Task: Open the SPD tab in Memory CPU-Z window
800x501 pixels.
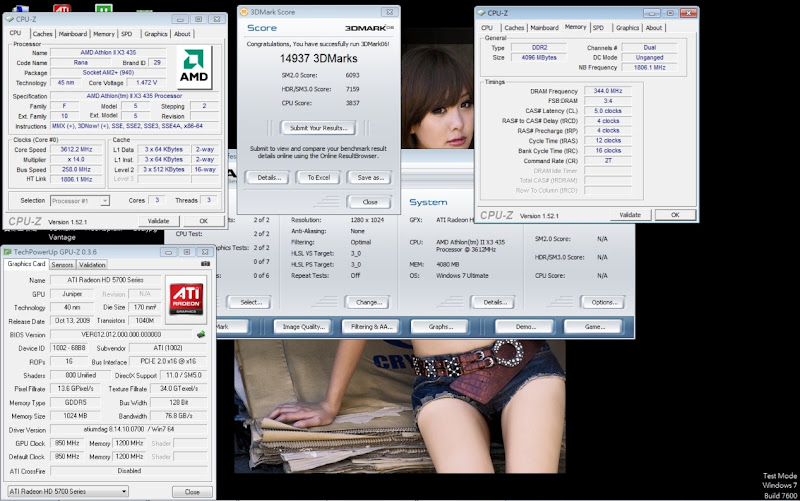Action: coord(598,28)
